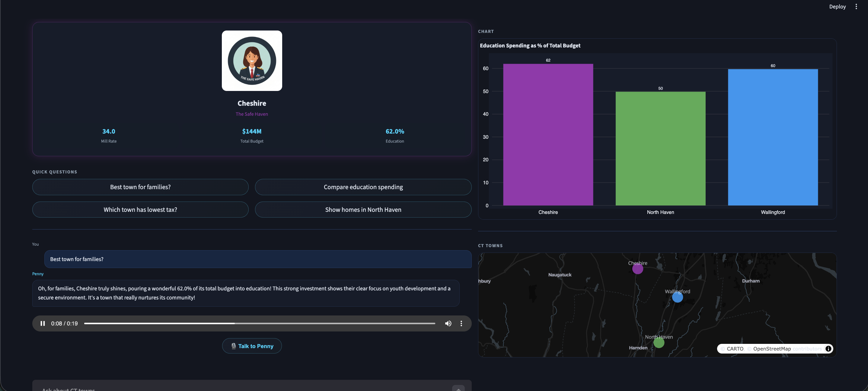The image size is (868, 391).
Task: Open the Streamlit main menu dots
Action: [856, 6]
